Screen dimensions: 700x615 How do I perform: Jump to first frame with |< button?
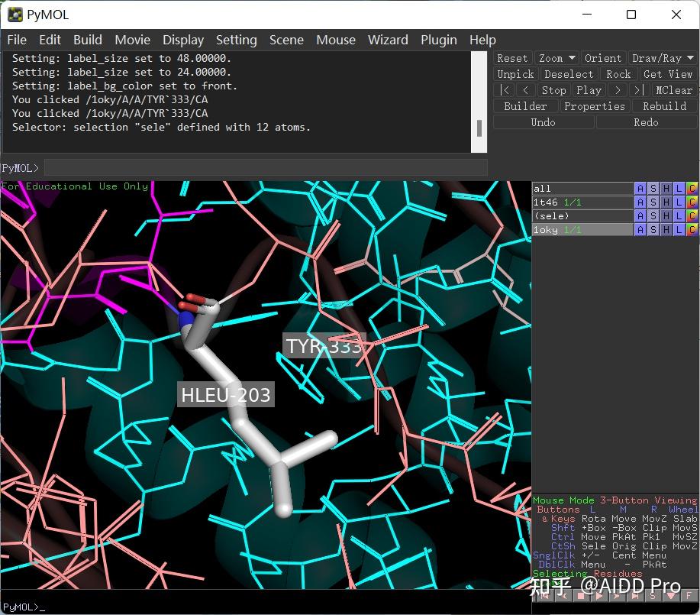[505, 90]
